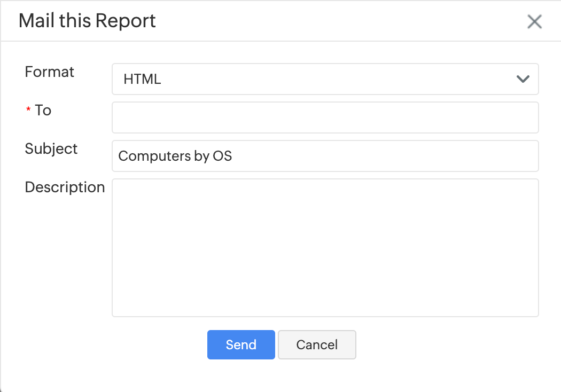The width and height of the screenshot is (561, 392).
Task: Click the To recipient input field
Action: tap(325, 117)
